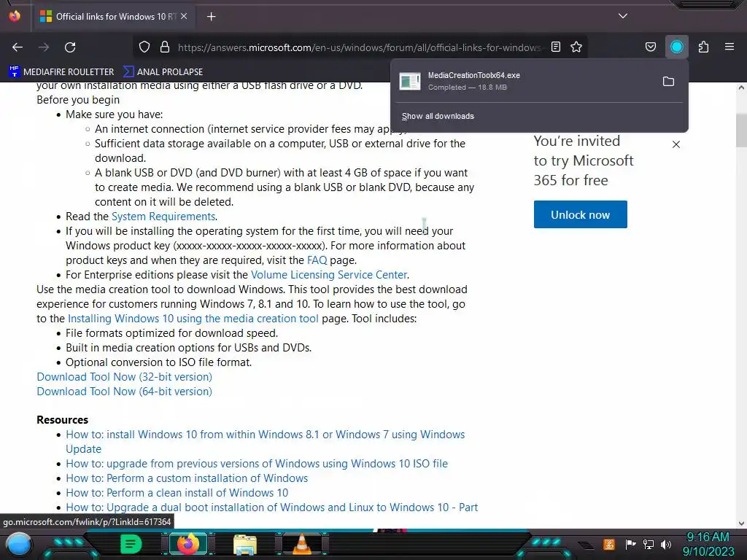The height and width of the screenshot is (560, 747).
Task: Expand the list all tabs chevron
Action: (623, 16)
